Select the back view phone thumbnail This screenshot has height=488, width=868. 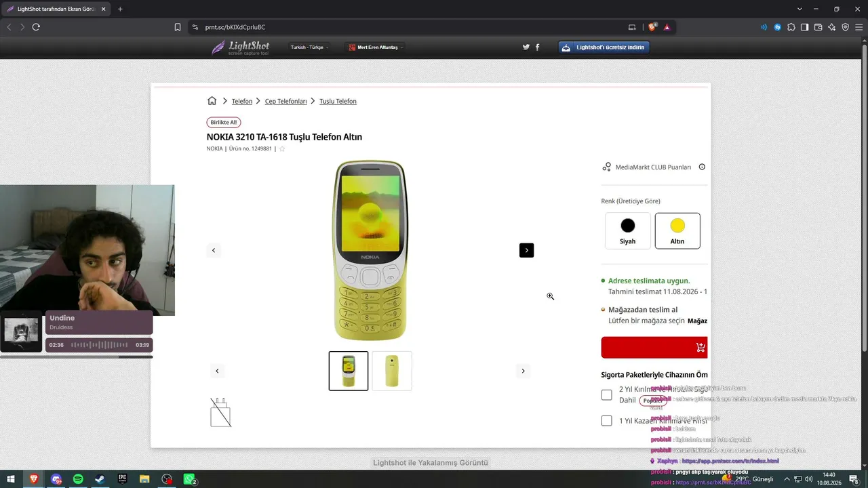[x=392, y=371]
